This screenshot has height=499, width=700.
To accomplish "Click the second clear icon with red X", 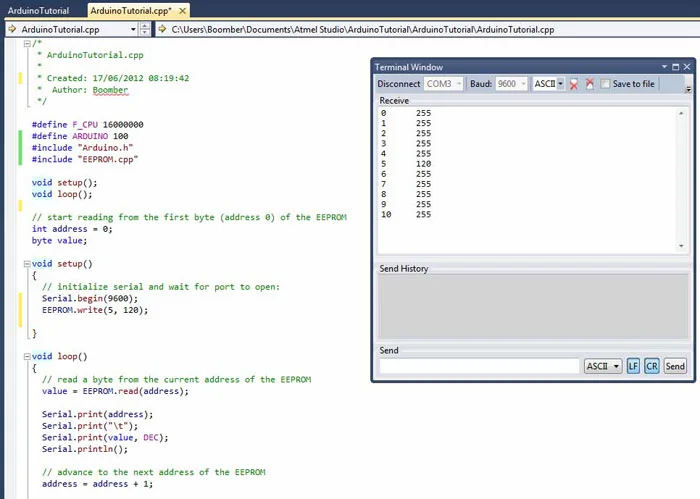I will pos(590,83).
